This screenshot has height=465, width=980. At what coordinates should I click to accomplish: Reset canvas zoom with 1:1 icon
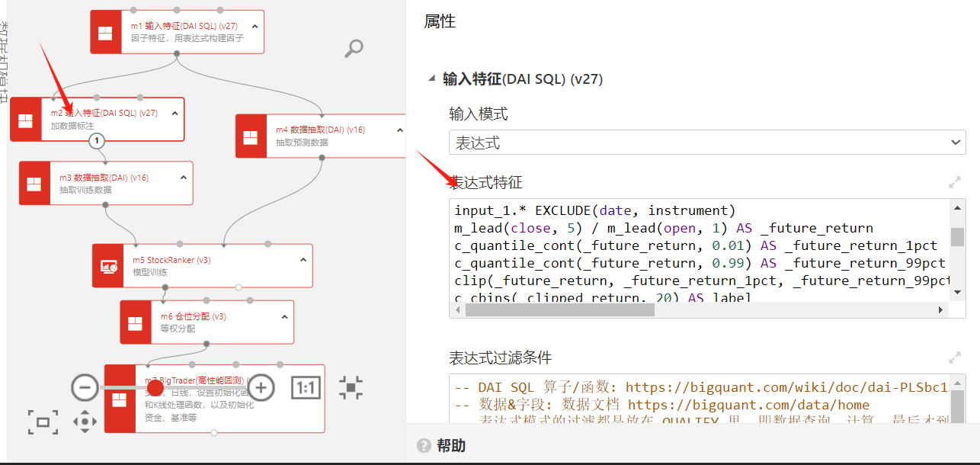(306, 388)
